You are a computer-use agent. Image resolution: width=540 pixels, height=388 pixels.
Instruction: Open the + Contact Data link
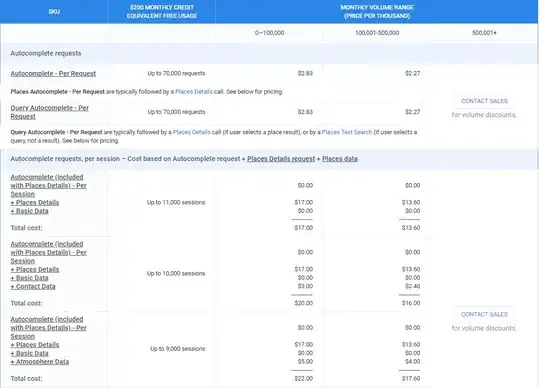33,286
